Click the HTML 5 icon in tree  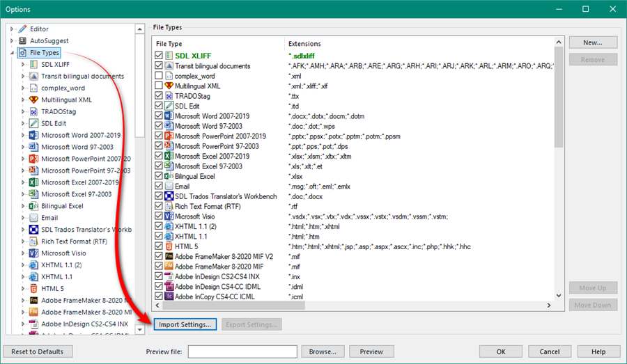(34, 288)
